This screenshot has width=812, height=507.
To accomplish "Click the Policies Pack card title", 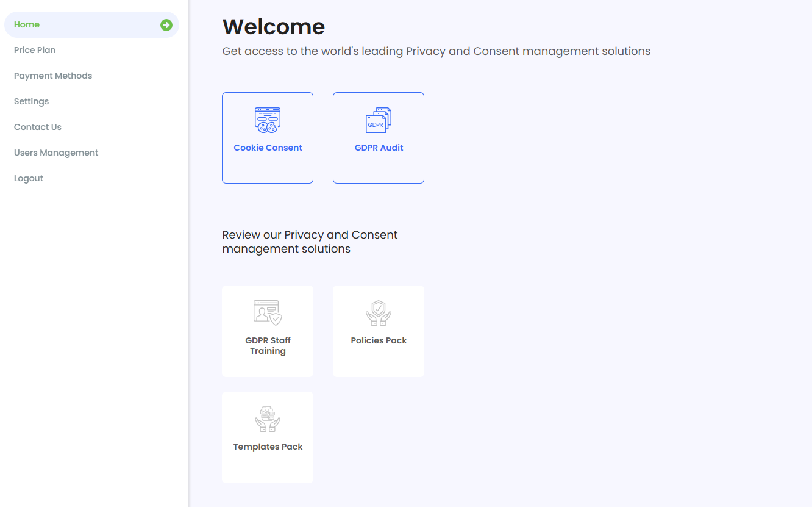I will click(x=379, y=341).
